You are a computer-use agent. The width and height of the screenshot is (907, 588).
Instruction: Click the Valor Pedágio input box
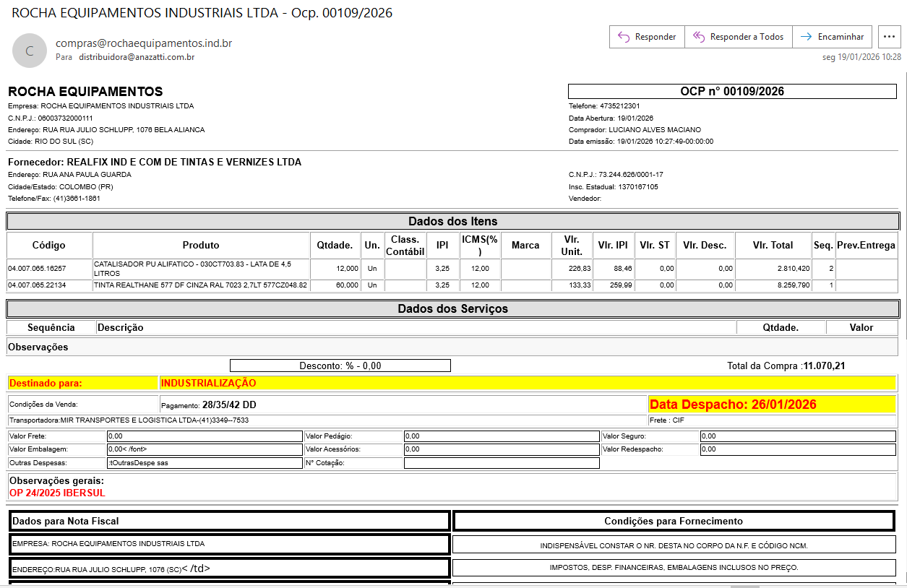click(501, 436)
